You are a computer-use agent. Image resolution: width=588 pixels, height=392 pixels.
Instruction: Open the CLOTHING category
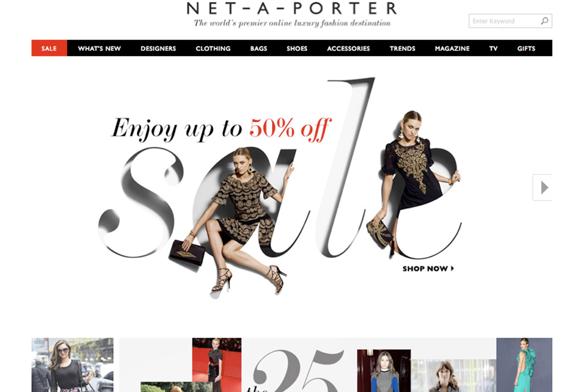213,48
